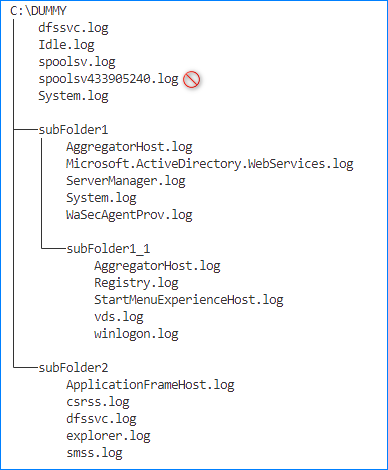Click the WaSecAgentProv.log file
Screen dimensions: 388x470
(129, 215)
